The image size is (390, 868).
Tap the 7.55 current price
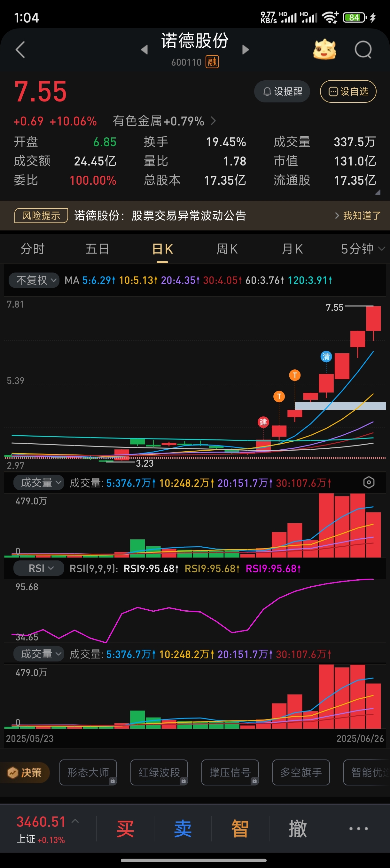coord(40,91)
